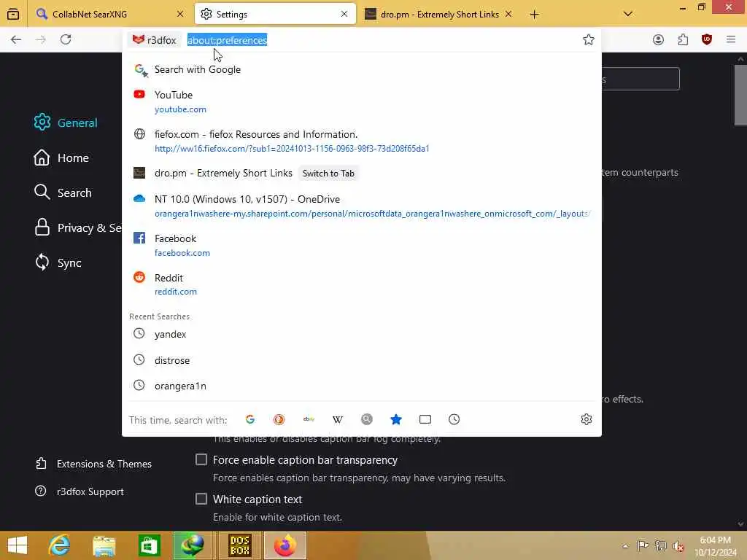This screenshot has height=560, width=747.
Task: Pick recent search yandex
Action: click(x=362, y=334)
